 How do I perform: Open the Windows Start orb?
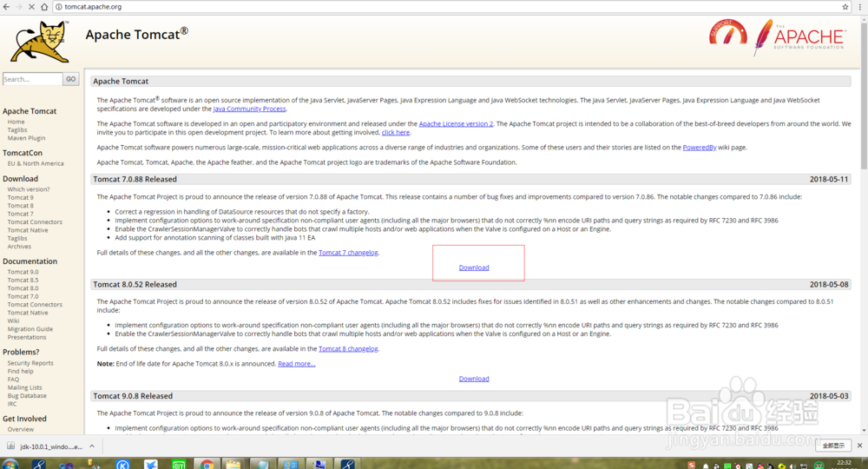pyautogui.click(x=10, y=464)
